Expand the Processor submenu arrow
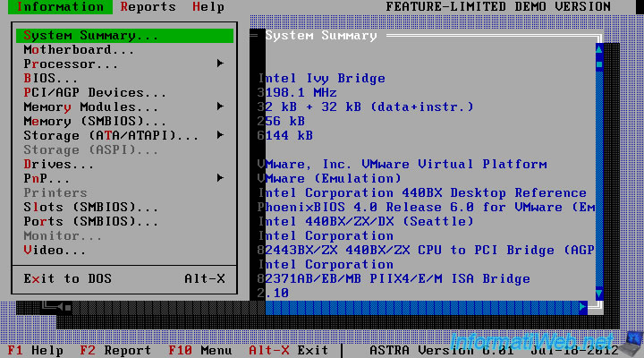The height and width of the screenshot is (358, 644). pos(220,64)
